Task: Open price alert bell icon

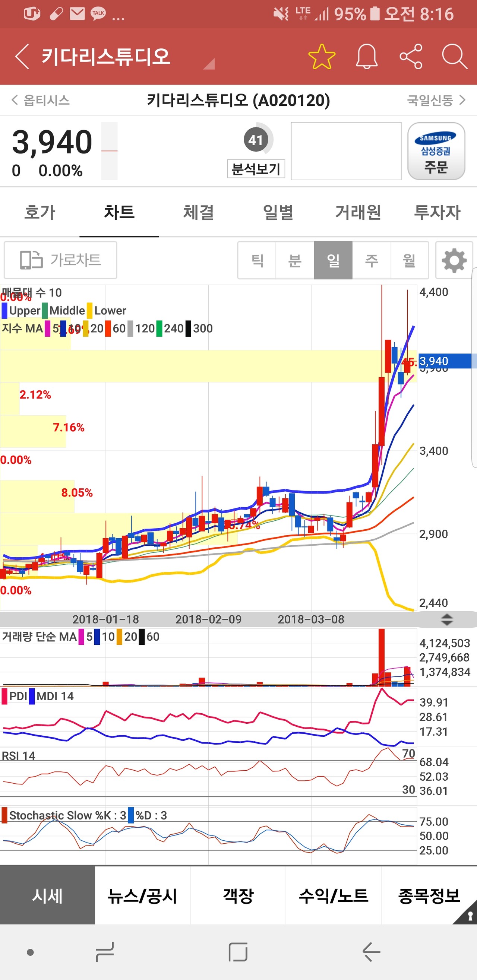Action: 366,56
